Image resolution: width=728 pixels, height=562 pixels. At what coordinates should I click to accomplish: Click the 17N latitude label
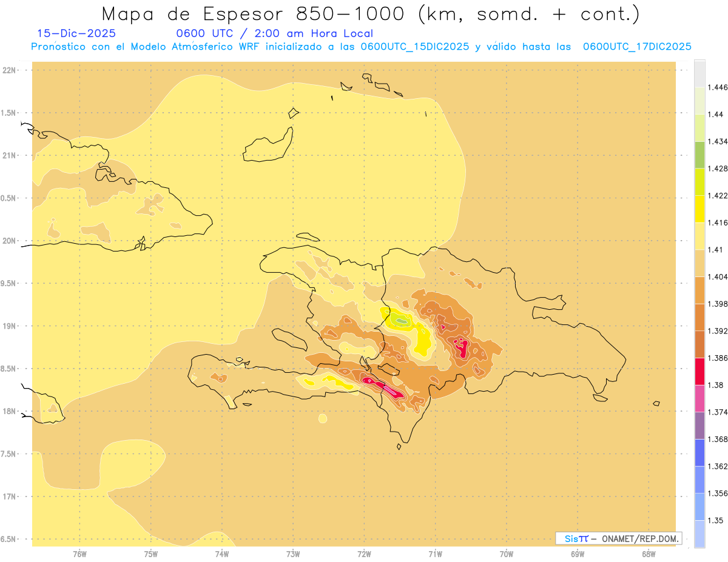coord(10,497)
